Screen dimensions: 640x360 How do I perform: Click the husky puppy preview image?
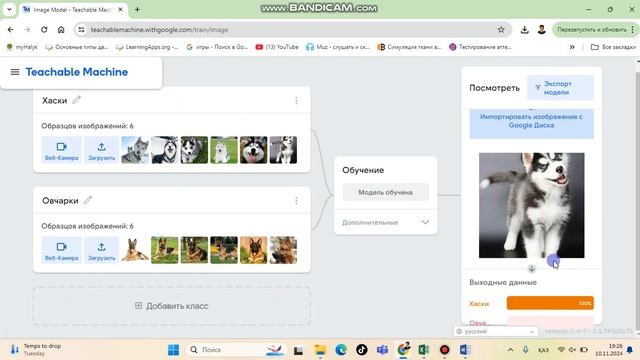[531, 205]
